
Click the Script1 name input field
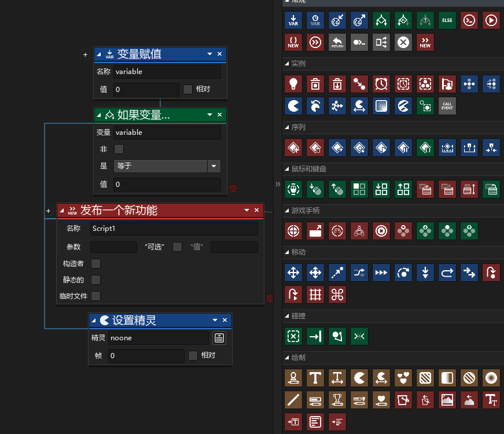click(174, 229)
